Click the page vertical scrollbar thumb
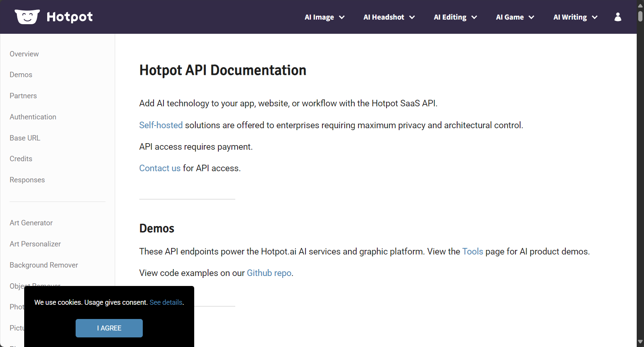644x347 pixels. tap(640, 17)
